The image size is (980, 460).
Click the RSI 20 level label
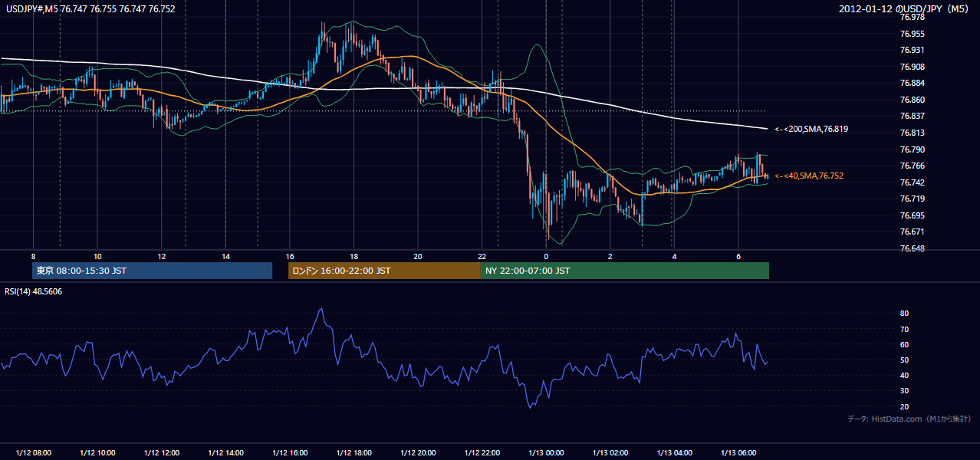click(x=904, y=406)
